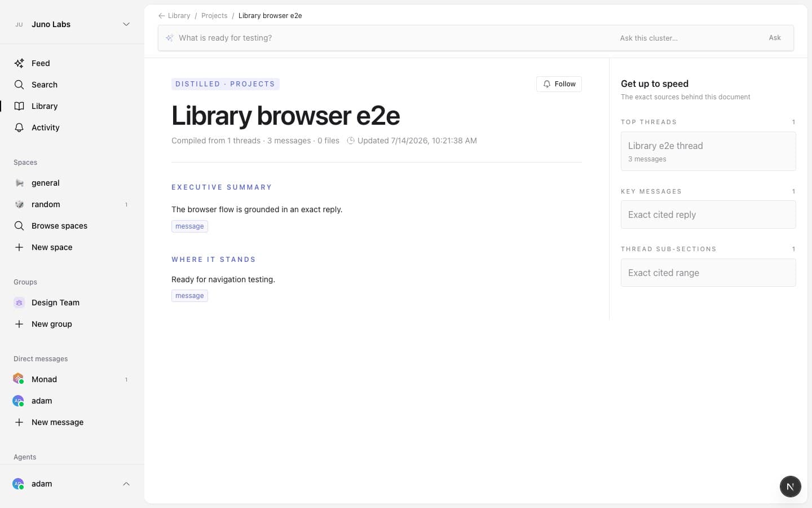Open the random space

pyautogui.click(x=46, y=204)
